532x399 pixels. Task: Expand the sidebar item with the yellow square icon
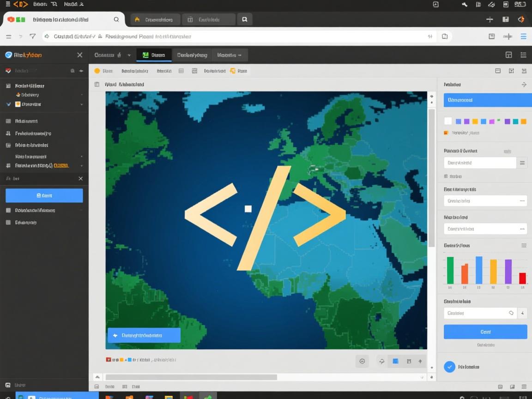pos(82,104)
